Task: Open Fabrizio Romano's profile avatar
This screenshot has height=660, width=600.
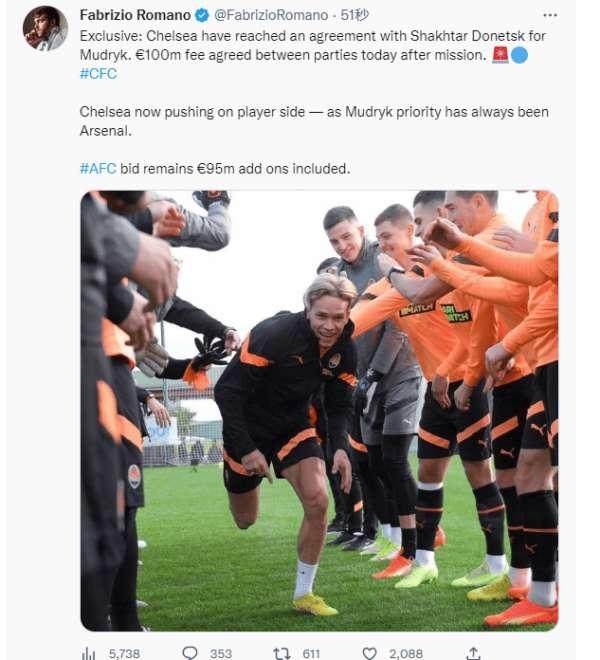Action: tap(45, 29)
